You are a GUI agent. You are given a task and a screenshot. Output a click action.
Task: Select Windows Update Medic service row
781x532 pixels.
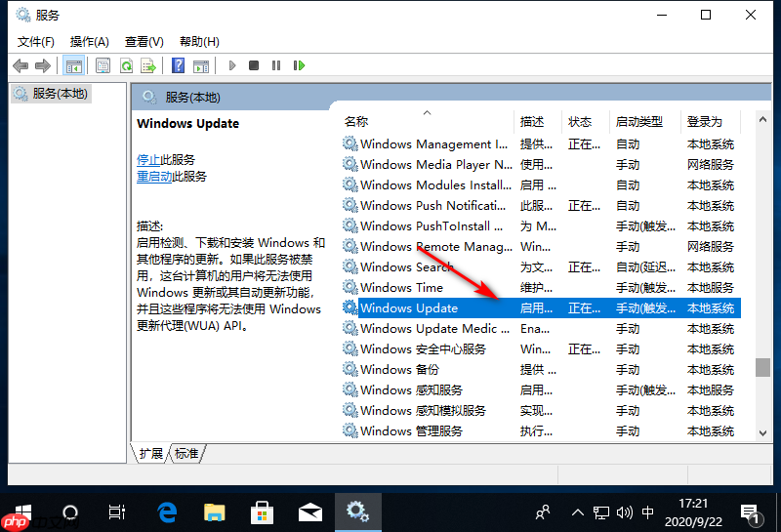(x=542, y=328)
